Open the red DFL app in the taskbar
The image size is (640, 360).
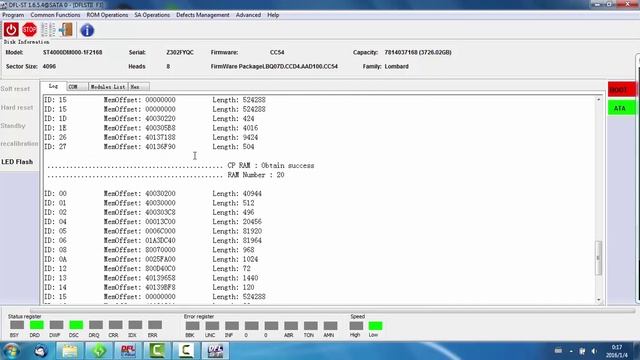(x=128, y=351)
